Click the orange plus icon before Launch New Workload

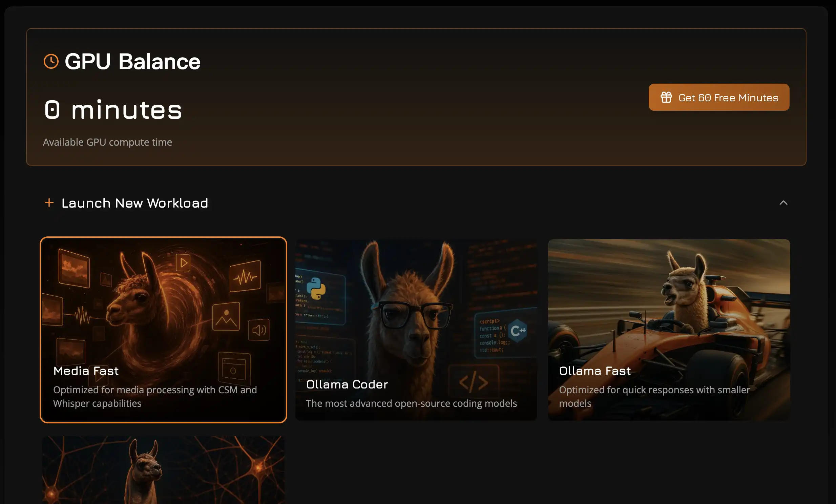[49, 203]
